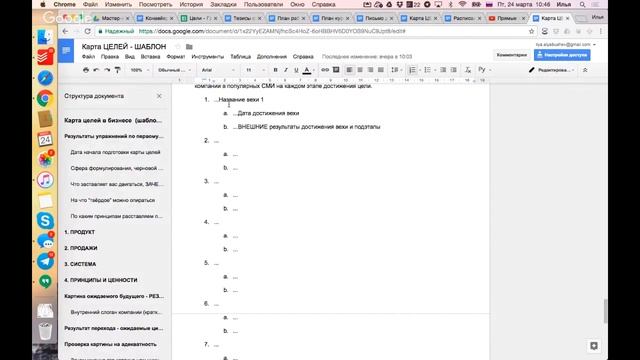Open the Дополнения menu
This screenshot has height=360, width=640.
point(272,57)
